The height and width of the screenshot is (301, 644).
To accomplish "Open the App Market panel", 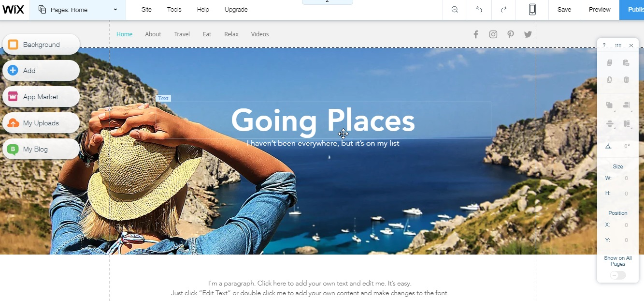I will tap(41, 97).
